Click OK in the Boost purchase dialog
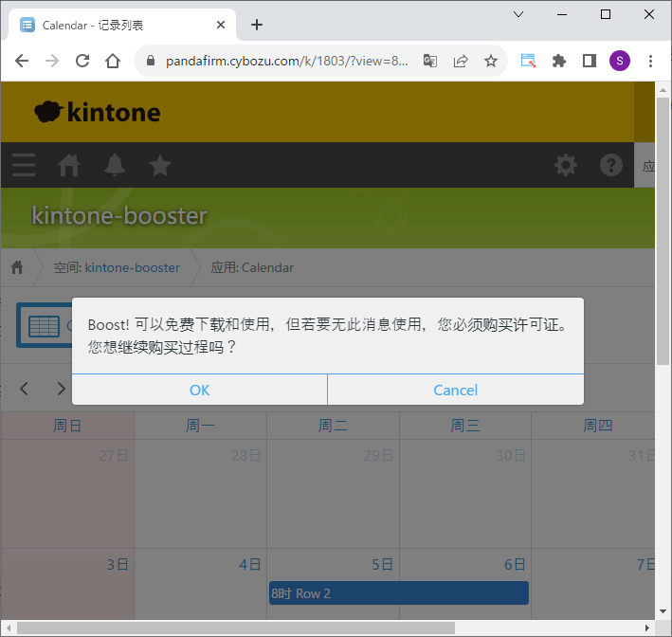Viewport: 672px width, 637px height. tap(199, 390)
